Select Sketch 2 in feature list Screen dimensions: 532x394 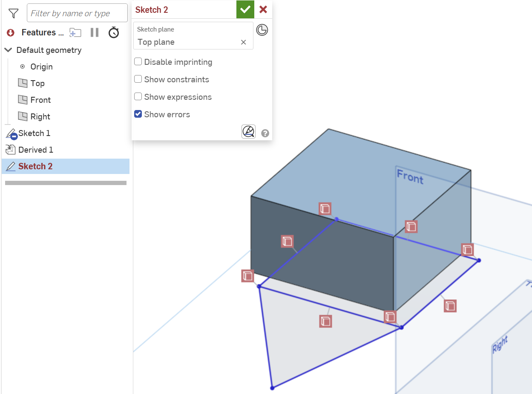tap(66, 166)
